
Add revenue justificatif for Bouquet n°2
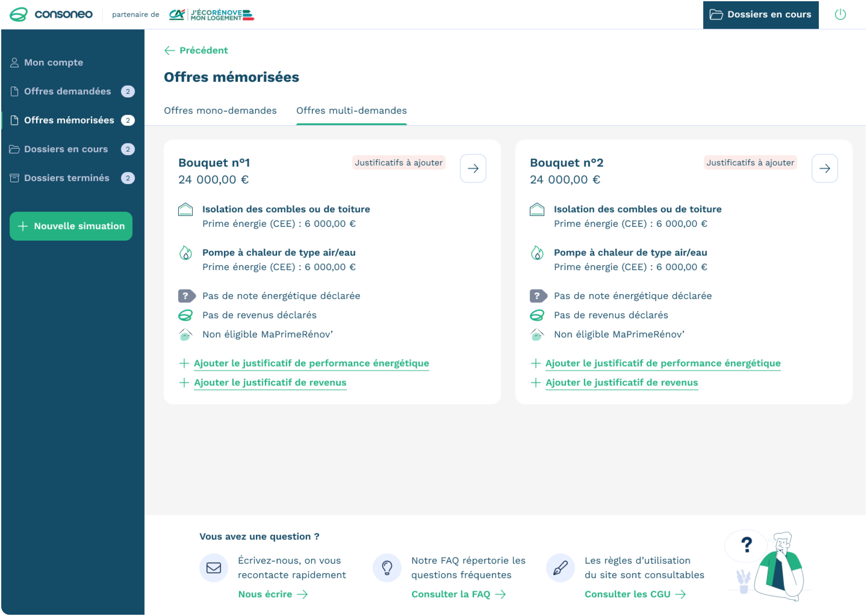point(621,383)
